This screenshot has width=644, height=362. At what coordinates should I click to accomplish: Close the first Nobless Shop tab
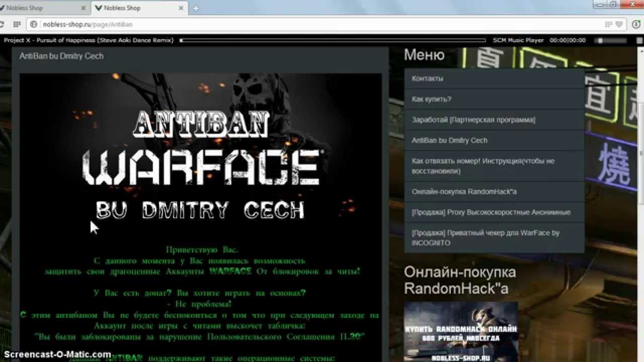(x=85, y=8)
